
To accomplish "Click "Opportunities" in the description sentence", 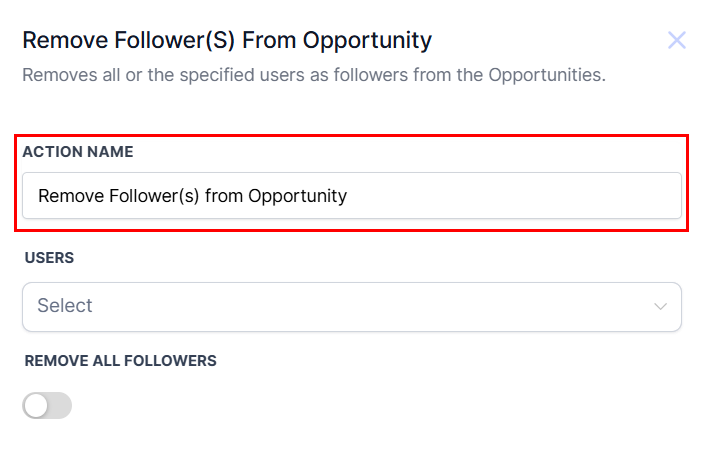I will pyautogui.click(x=547, y=75).
